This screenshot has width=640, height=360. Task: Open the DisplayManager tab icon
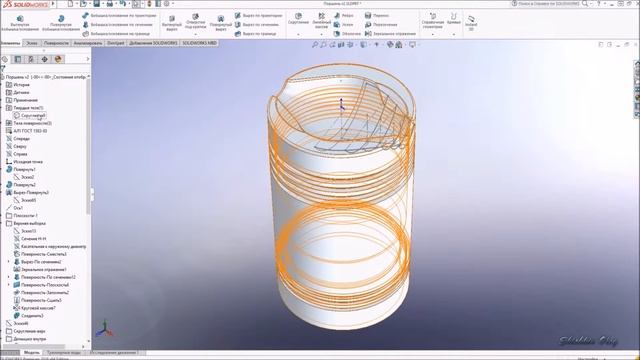pos(58,59)
